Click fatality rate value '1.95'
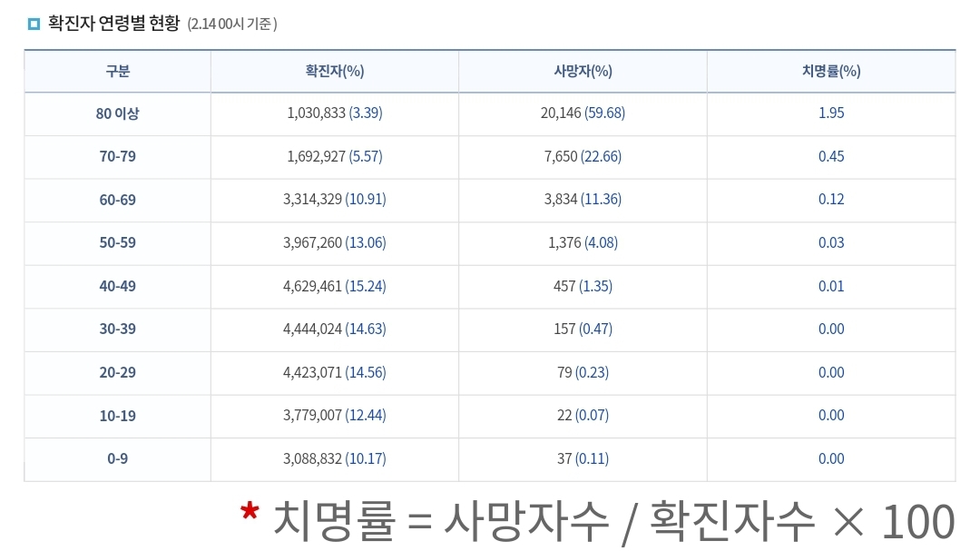Image resolution: width=980 pixels, height=551 pixels. [x=831, y=113]
